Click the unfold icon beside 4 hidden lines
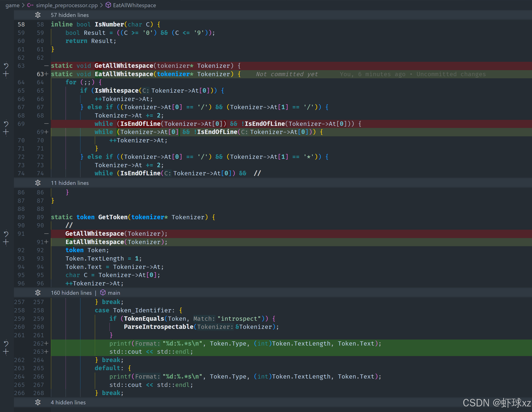 (x=38, y=402)
